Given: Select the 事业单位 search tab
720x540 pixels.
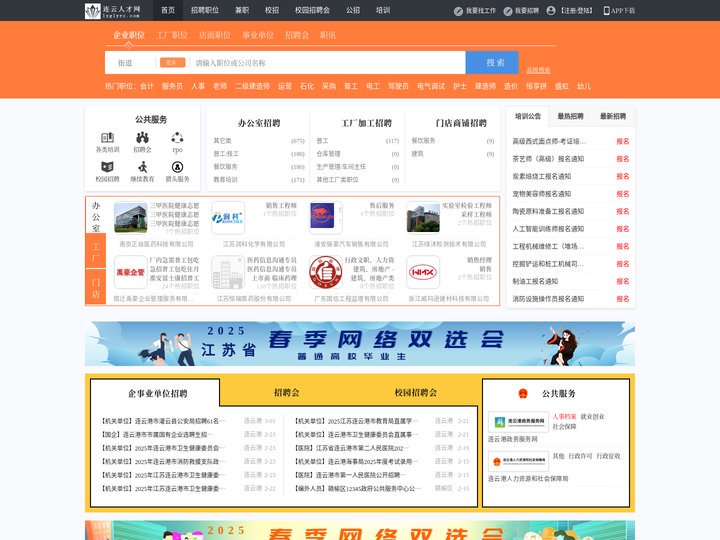Looking at the screenshot, I should click(258, 35).
